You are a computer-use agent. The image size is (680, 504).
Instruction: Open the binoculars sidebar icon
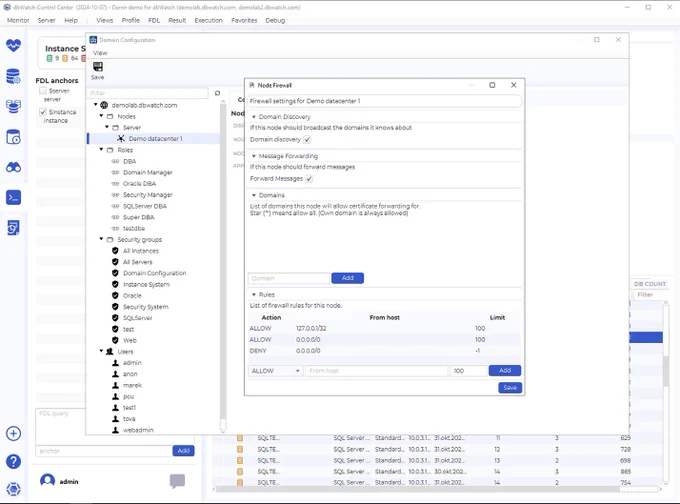point(13,167)
